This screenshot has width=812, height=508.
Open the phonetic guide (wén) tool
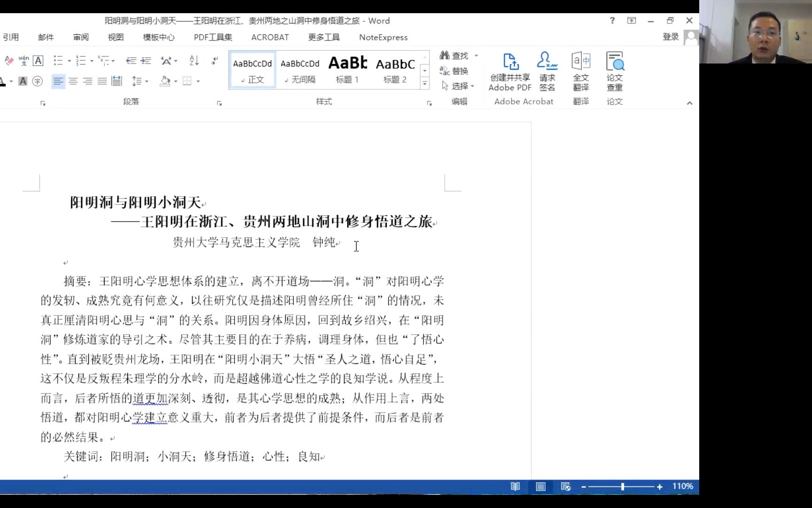(x=23, y=60)
